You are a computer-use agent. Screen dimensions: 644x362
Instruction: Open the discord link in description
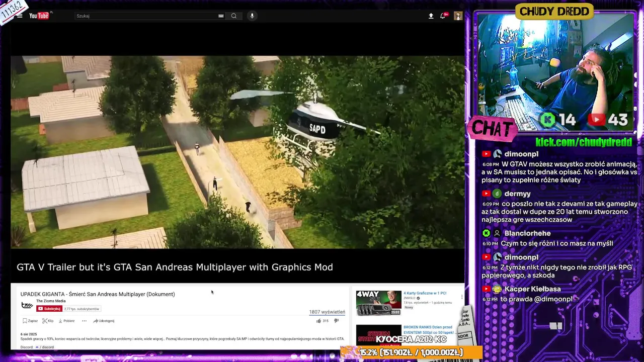coord(45,347)
